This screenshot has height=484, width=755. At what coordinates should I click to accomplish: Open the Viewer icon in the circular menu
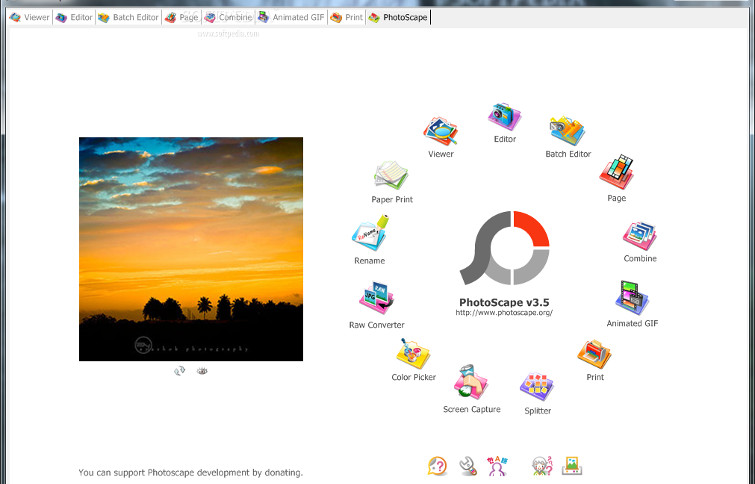(440, 131)
